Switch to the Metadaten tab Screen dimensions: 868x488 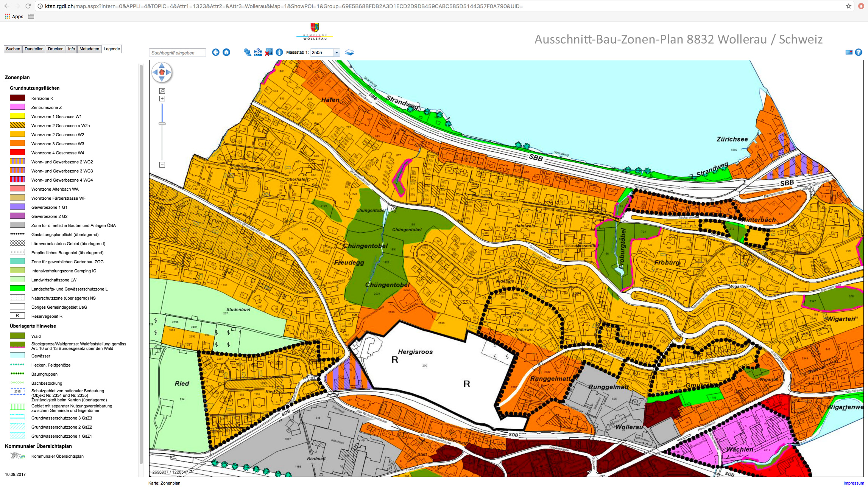click(89, 49)
